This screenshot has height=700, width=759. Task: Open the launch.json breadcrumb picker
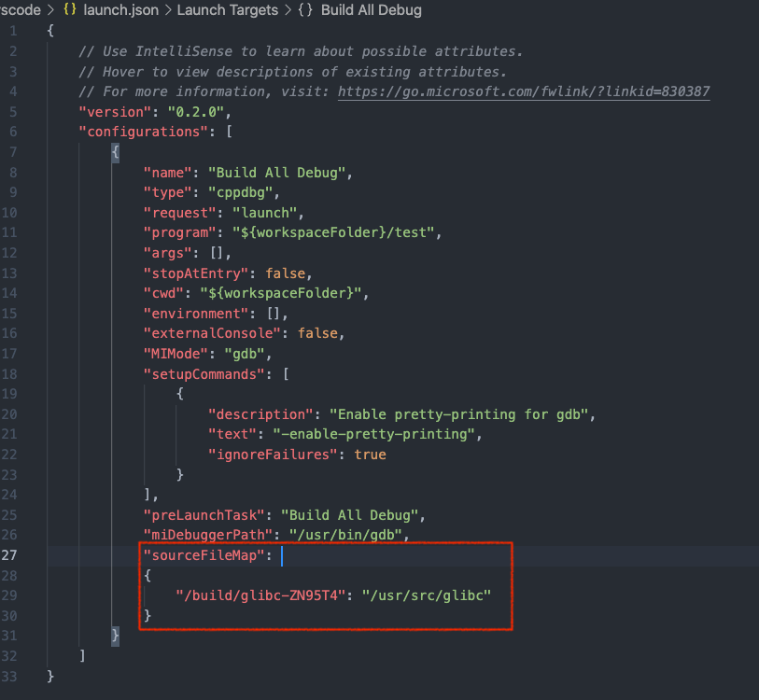tap(120, 10)
